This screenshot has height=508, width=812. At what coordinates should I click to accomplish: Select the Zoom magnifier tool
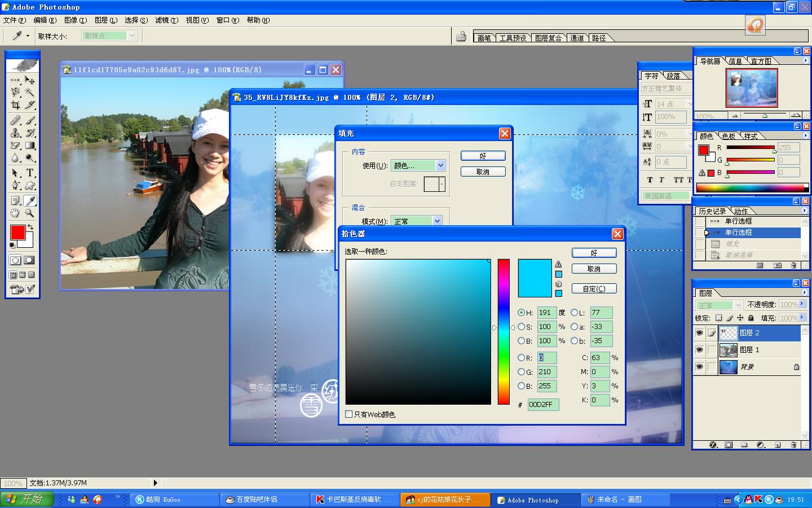tap(30, 213)
